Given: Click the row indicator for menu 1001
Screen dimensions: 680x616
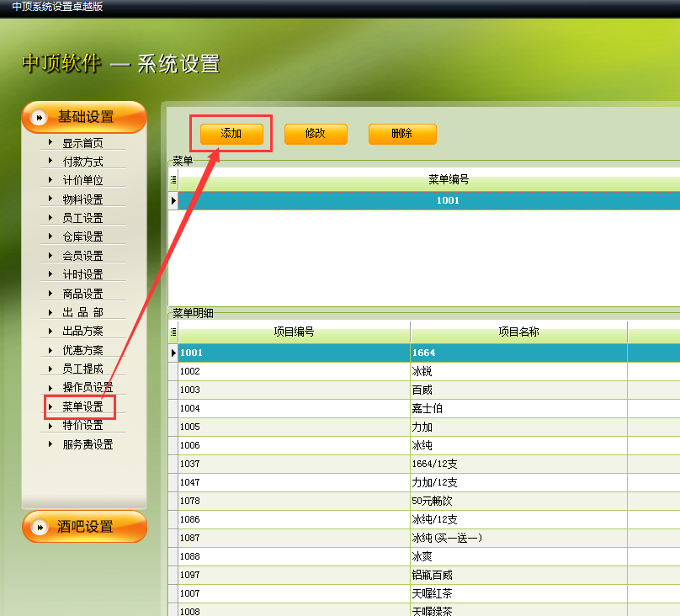Looking at the screenshot, I should [173, 201].
